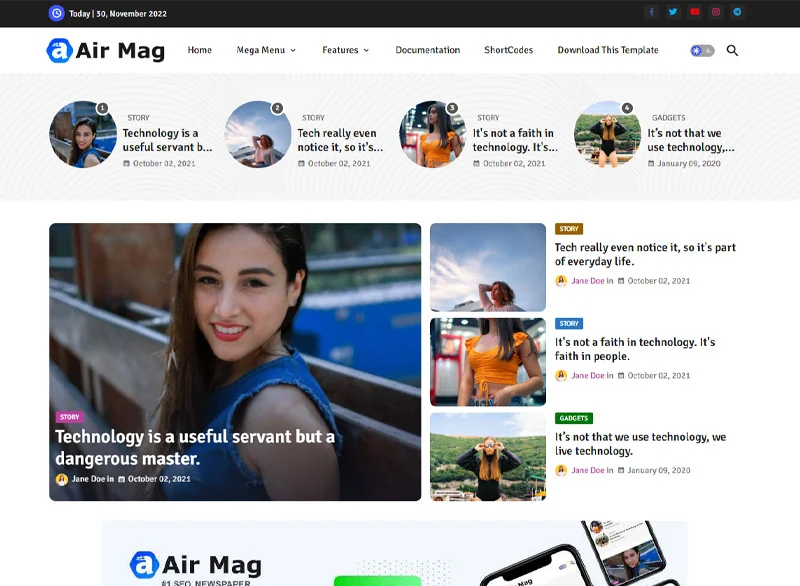Open circular thumbnail numbered 2
The image size is (800, 586).
click(x=258, y=134)
